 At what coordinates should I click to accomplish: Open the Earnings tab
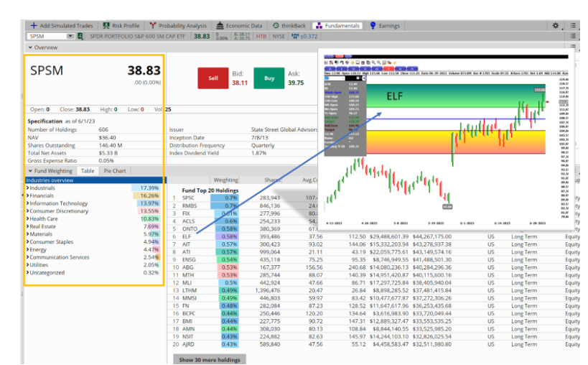click(x=385, y=26)
